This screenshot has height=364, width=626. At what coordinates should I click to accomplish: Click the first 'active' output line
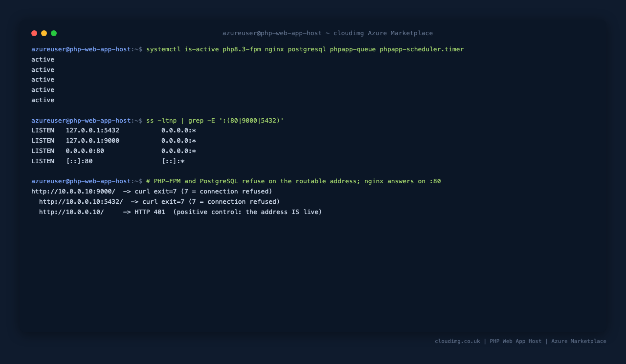43,60
